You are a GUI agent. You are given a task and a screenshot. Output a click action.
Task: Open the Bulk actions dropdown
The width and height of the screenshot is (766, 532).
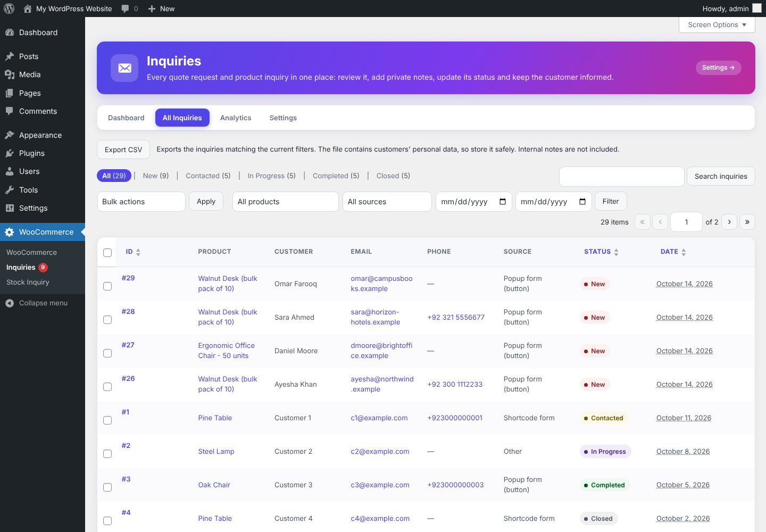pos(141,202)
